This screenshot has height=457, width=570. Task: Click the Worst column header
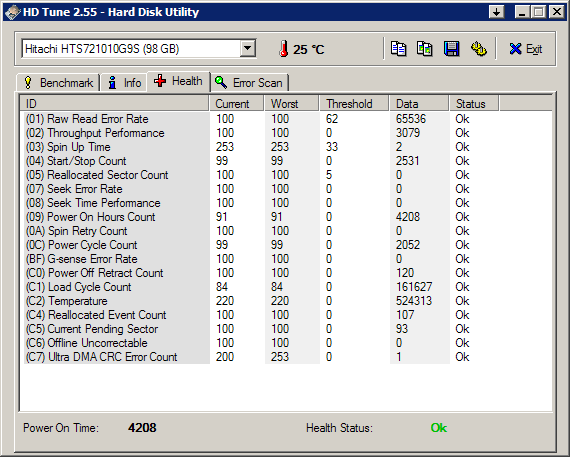292,104
